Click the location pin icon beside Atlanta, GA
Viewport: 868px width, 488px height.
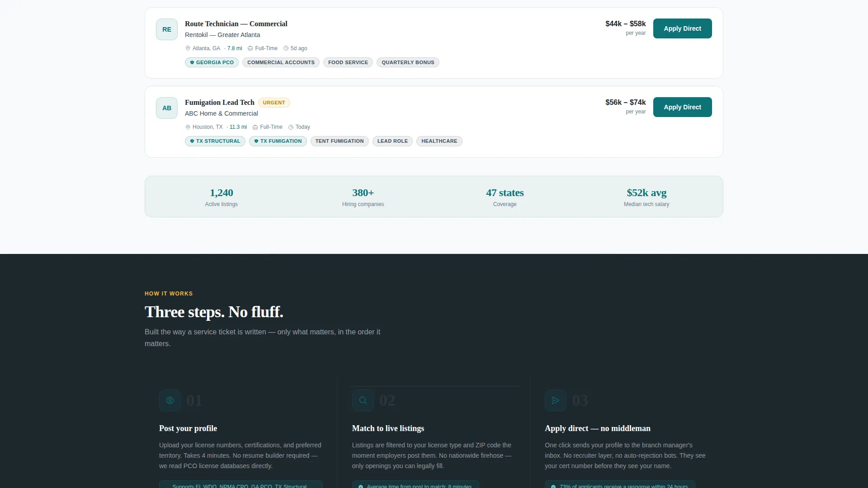(188, 48)
